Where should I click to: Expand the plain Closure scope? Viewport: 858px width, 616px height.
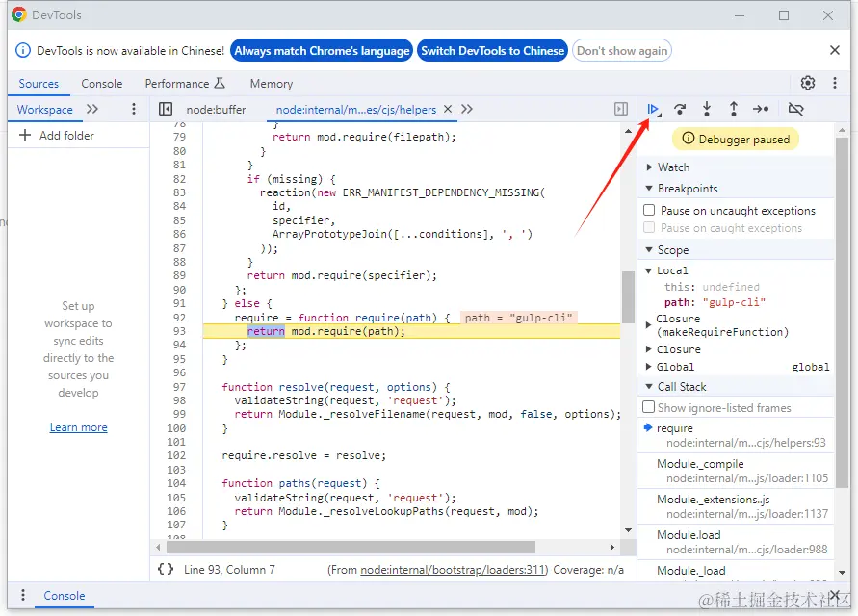[649, 349]
